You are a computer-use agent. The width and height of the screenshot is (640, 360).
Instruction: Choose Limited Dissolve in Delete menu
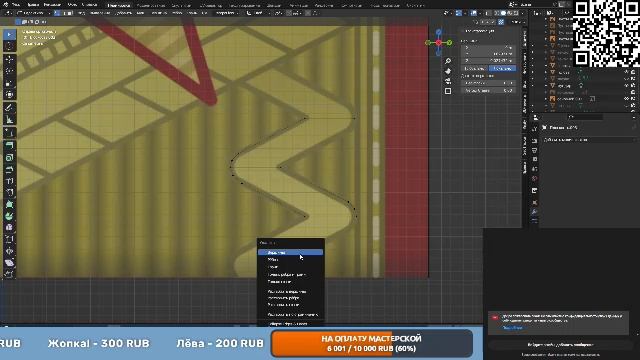point(290,315)
